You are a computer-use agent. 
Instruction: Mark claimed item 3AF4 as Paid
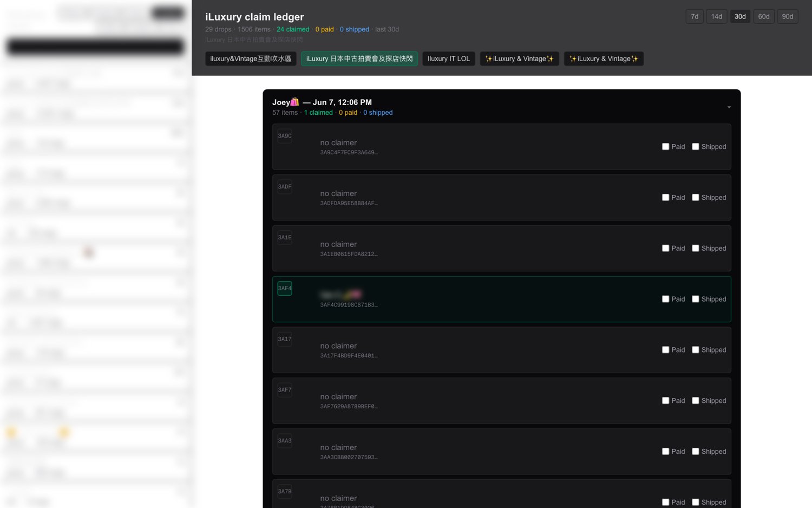[x=665, y=299]
